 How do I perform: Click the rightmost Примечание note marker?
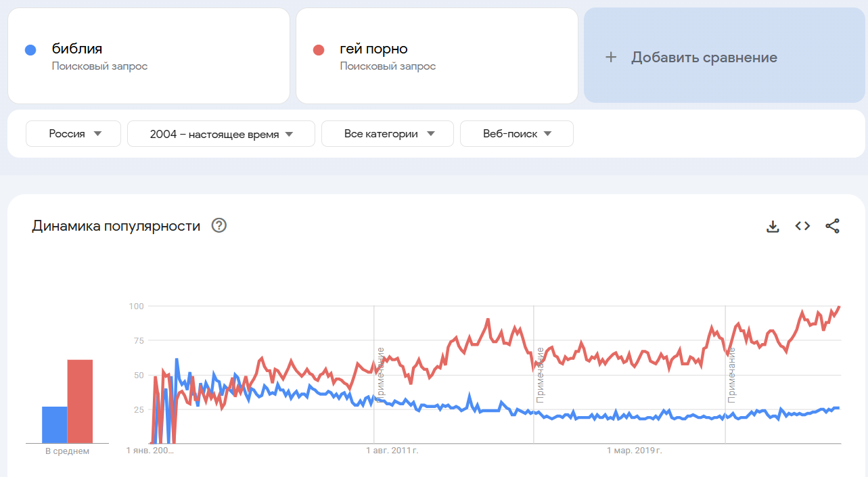(x=732, y=375)
